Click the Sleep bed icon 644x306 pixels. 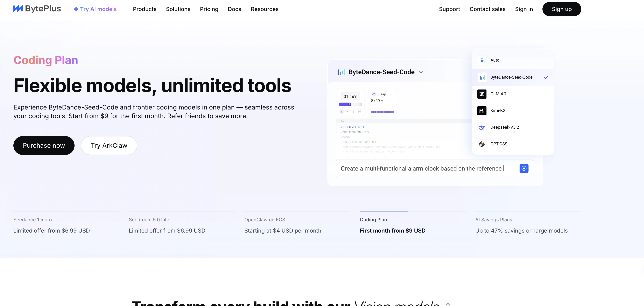pos(374,94)
